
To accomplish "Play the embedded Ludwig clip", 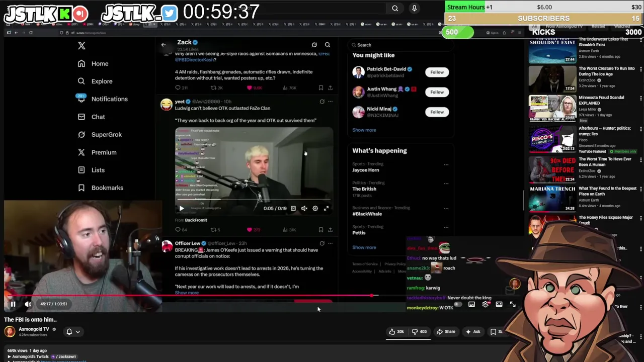I will click(182, 208).
